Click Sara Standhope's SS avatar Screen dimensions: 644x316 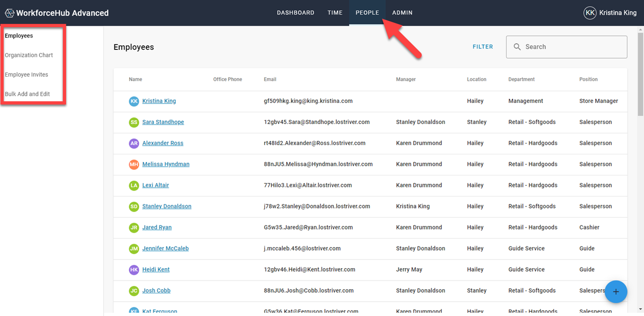tap(134, 122)
